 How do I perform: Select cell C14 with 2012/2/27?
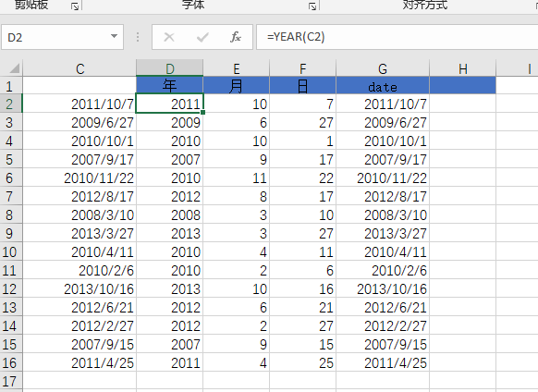[x=79, y=325]
